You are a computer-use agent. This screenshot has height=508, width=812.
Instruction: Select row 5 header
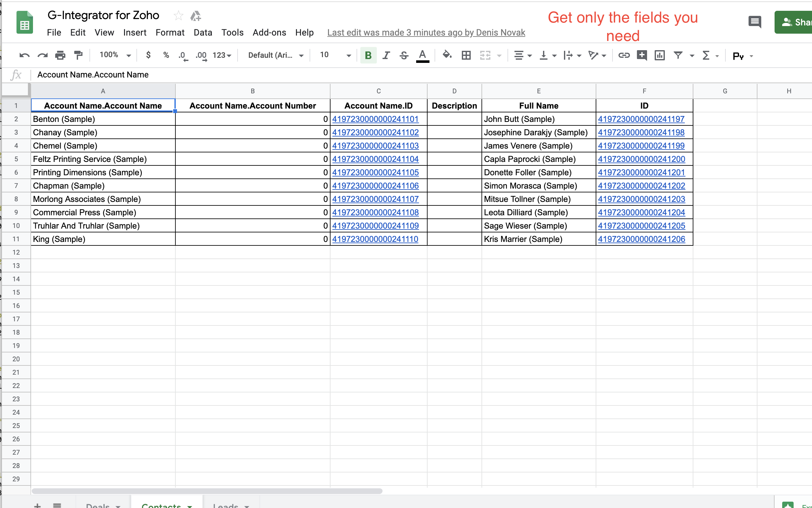16,159
